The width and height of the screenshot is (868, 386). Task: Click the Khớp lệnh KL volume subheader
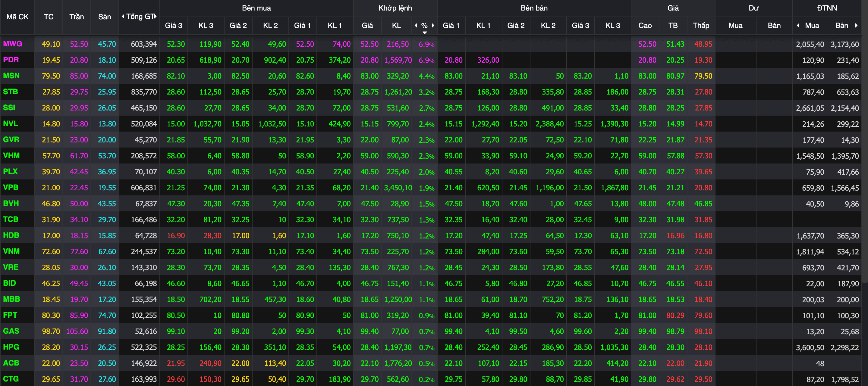396,26
